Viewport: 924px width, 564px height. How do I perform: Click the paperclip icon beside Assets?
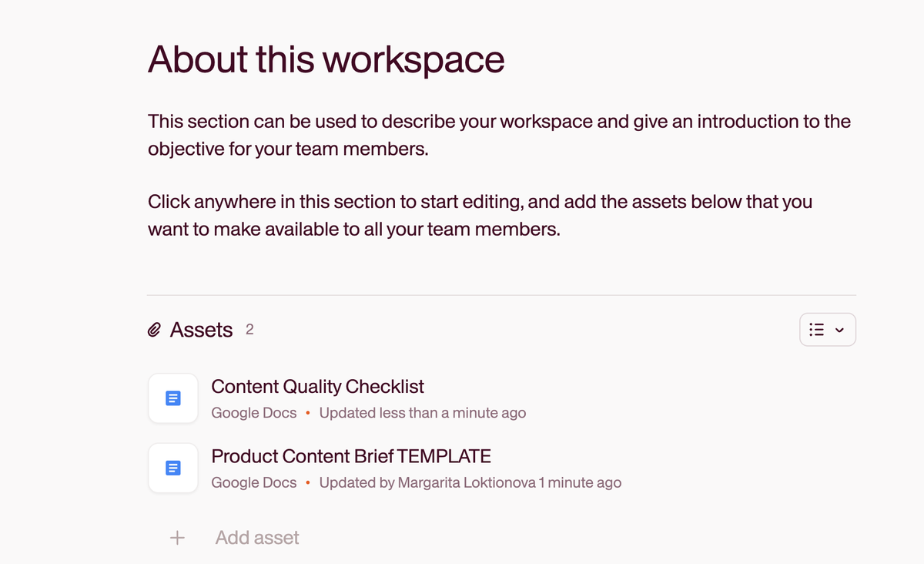pyautogui.click(x=155, y=331)
